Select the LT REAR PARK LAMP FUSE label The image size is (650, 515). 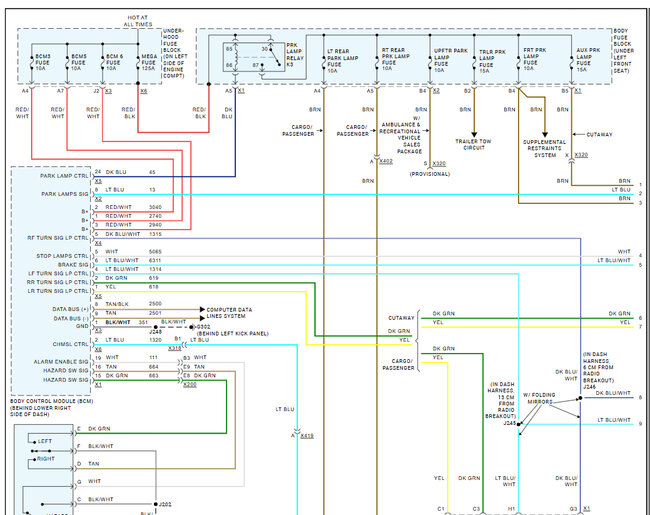[x=342, y=61]
